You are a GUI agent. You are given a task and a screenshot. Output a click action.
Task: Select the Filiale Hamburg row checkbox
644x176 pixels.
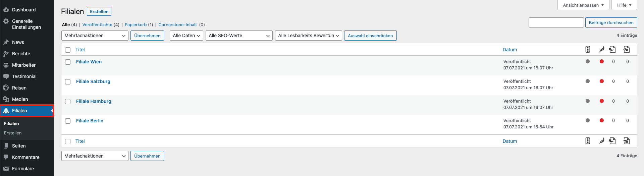coord(68,102)
